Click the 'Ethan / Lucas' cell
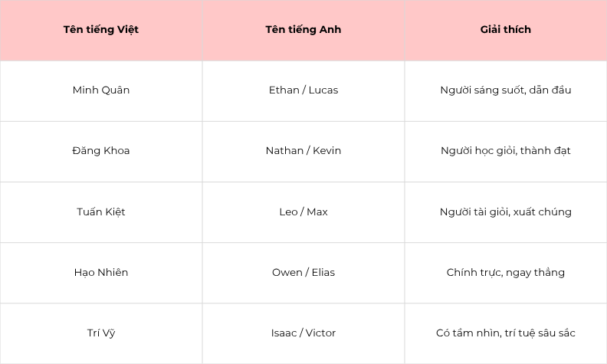Screen dimensions: 607x364 pyautogui.click(x=303, y=90)
